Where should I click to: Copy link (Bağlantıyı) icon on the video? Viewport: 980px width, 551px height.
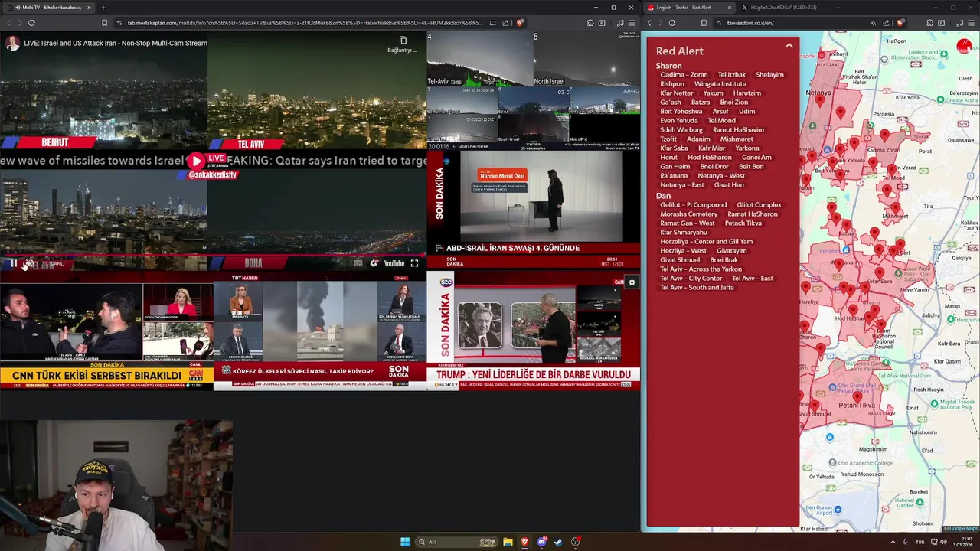[403, 41]
